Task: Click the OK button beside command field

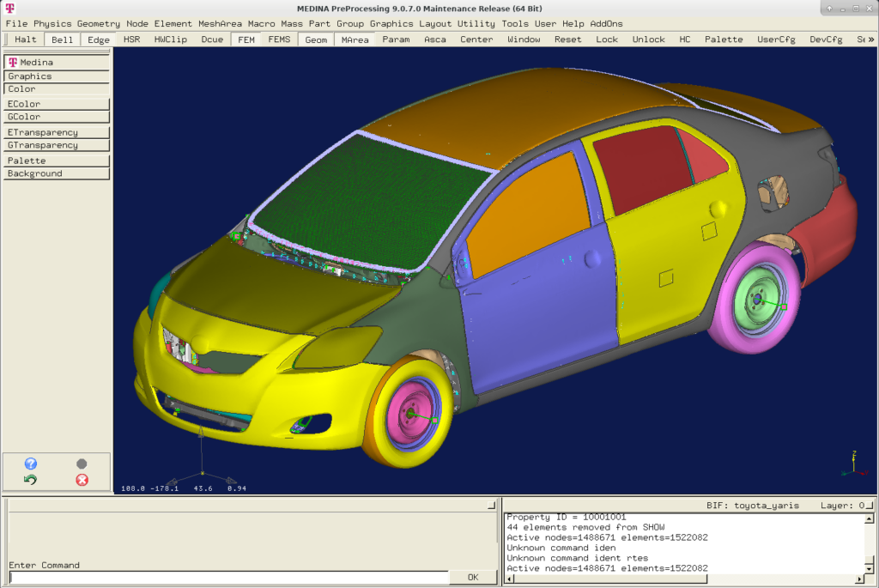Action: [473, 578]
